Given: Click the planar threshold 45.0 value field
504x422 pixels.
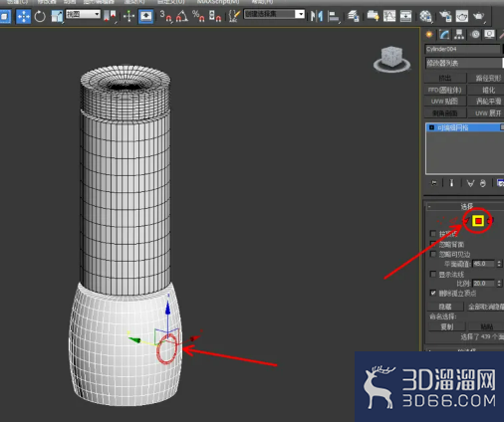Looking at the screenshot, I should (x=483, y=264).
